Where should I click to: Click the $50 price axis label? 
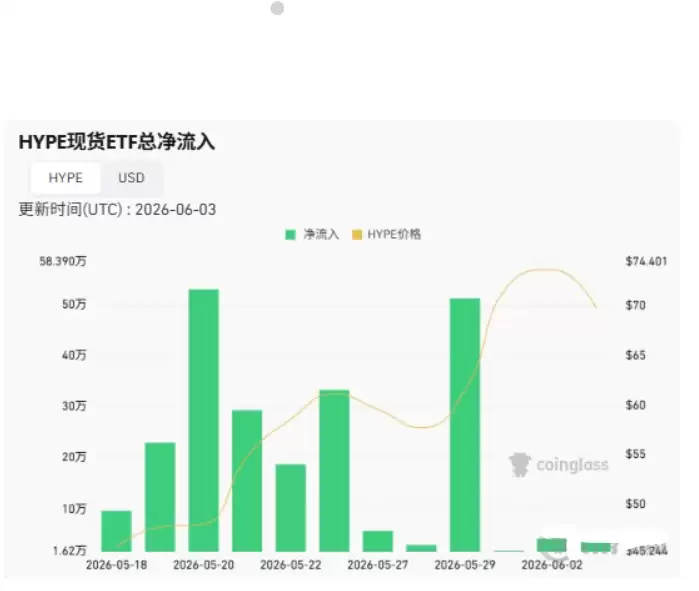[x=636, y=504]
